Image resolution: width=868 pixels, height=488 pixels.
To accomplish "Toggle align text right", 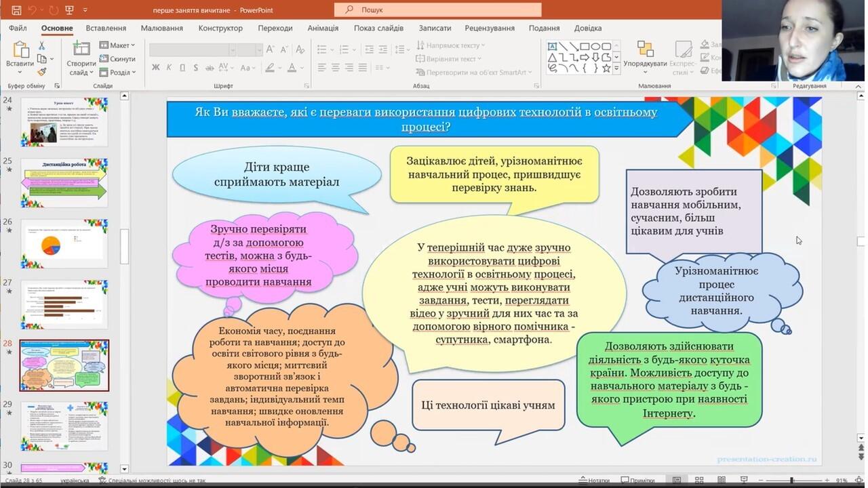I will (349, 68).
